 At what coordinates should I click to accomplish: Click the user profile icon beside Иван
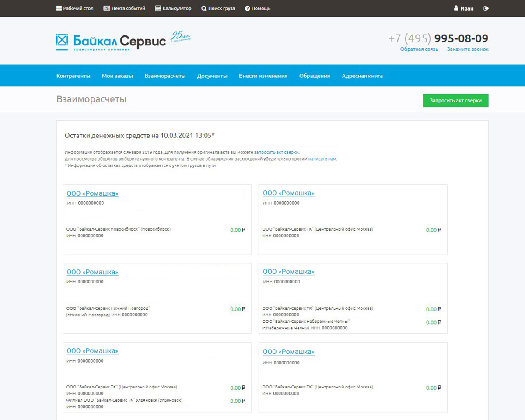456,8
